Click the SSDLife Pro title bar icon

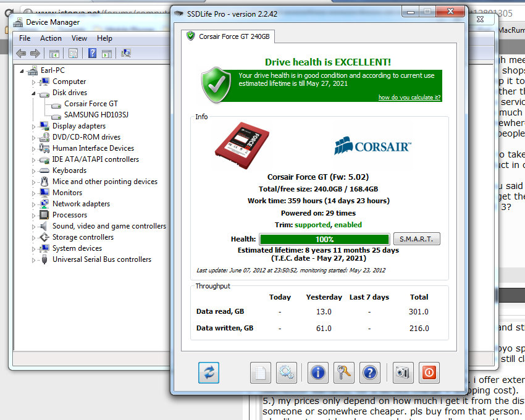pos(179,14)
